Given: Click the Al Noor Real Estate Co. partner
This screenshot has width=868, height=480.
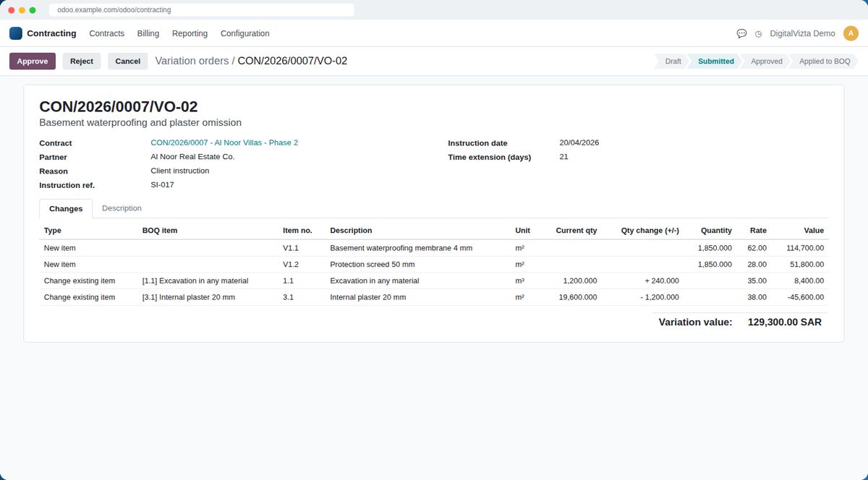Looking at the screenshot, I should [x=192, y=157].
